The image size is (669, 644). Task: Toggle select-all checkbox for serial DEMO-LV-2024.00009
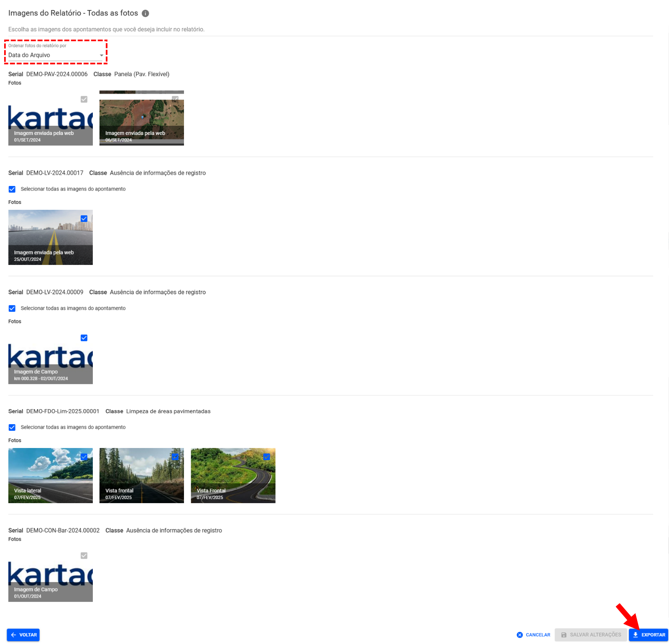pyautogui.click(x=12, y=308)
